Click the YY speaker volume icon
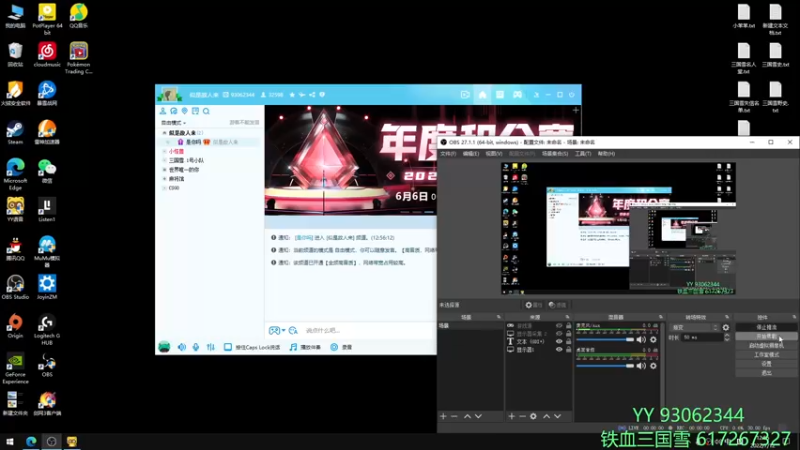This screenshot has height=450, width=800. [182, 347]
